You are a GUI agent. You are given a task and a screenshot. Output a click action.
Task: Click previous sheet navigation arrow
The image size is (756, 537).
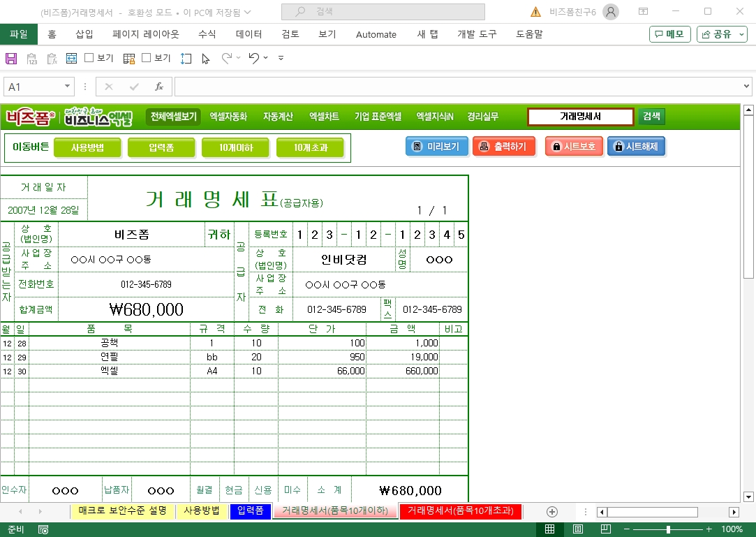[20, 511]
